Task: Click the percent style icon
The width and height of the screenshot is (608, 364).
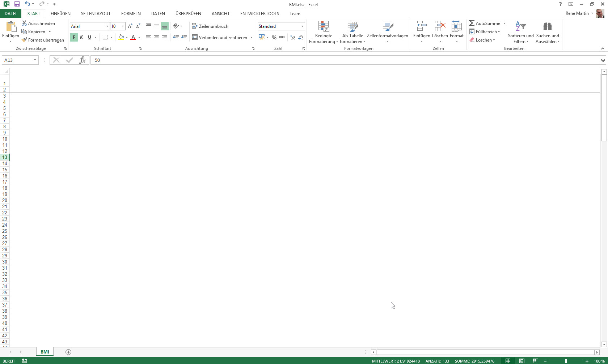Action: [x=274, y=38]
